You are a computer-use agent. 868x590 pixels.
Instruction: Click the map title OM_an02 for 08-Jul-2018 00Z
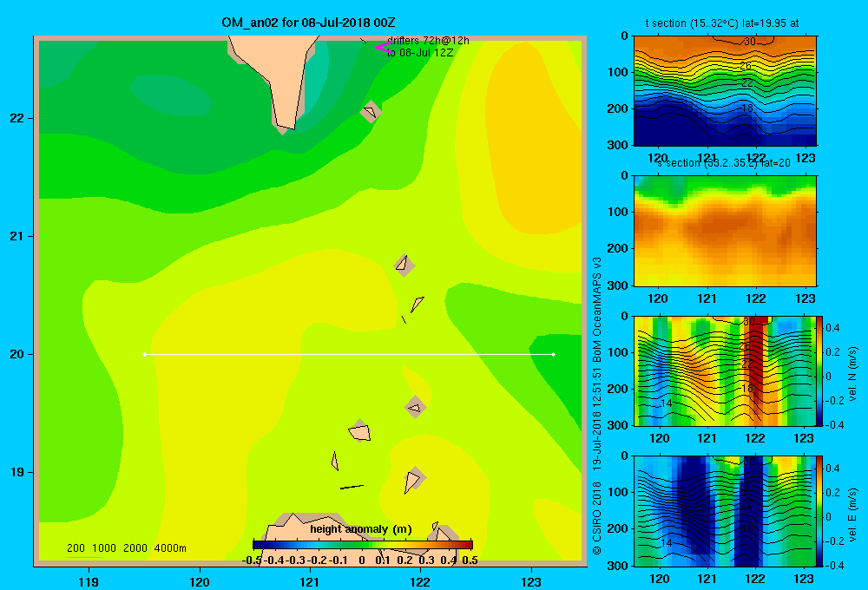308,23
